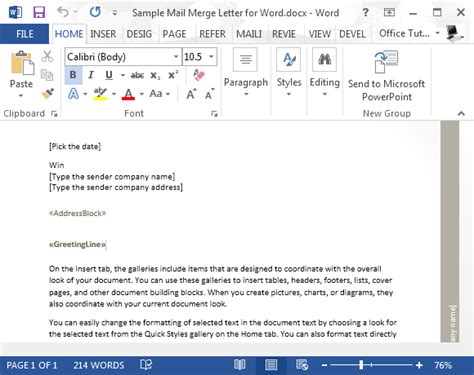Click the font color red swatch button
474x375 pixels.
coord(128,94)
